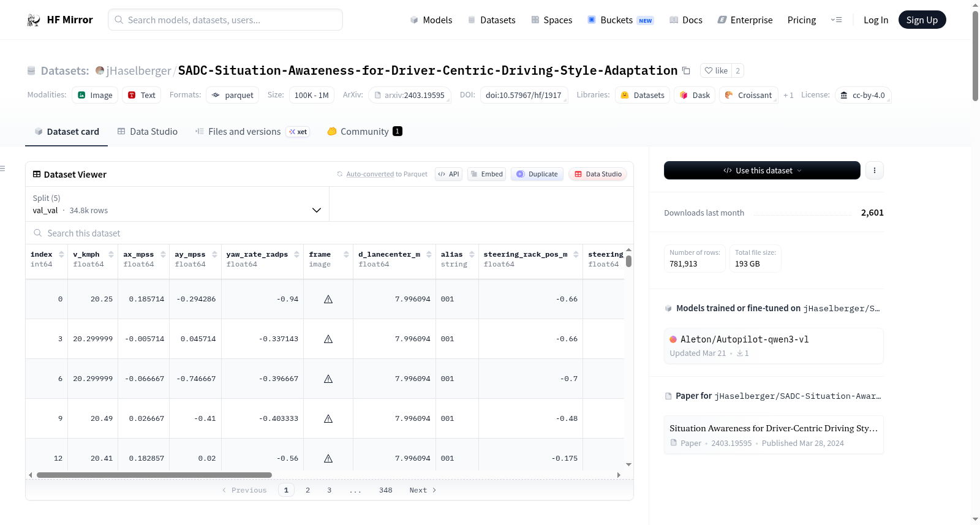Open the DOI 10.57967/hf/1917 tag
The width and height of the screenshot is (980, 525).
524,95
